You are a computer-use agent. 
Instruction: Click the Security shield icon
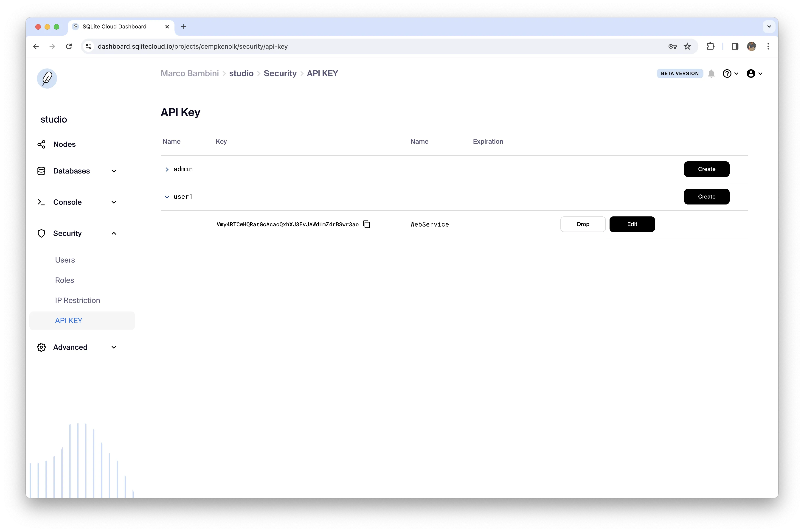point(41,233)
